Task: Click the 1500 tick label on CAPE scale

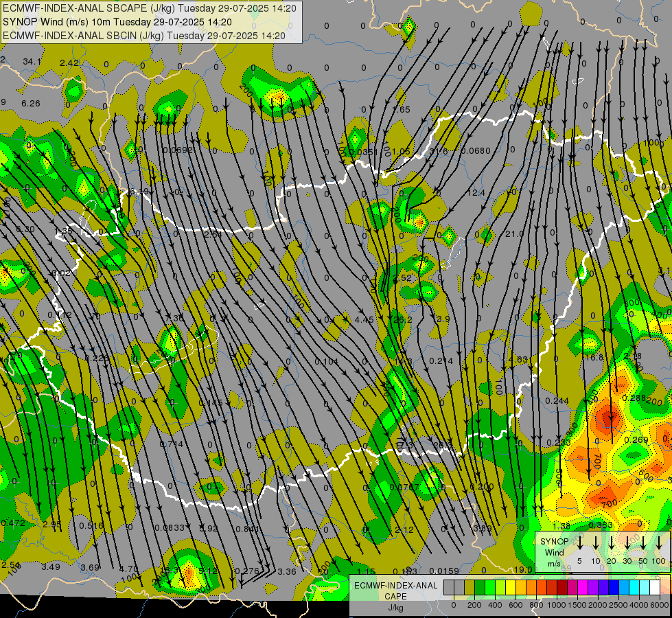Action: pos(577,605)
